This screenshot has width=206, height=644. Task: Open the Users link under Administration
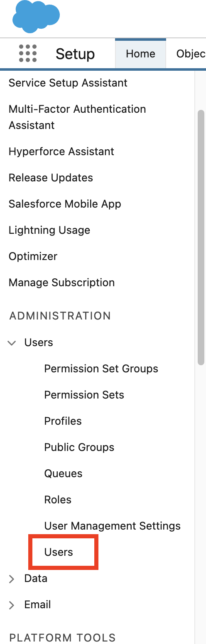pos(59,552)
